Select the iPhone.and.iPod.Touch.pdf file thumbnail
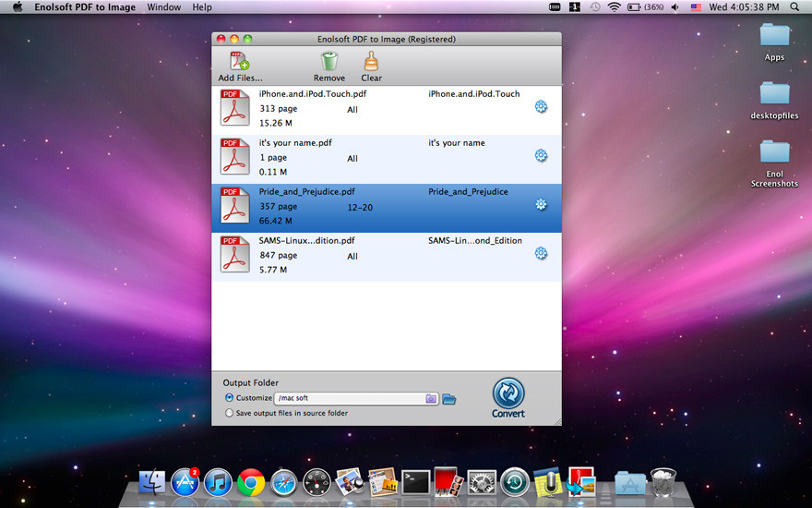Screen dimensions: 812x508 pos(234,108)
